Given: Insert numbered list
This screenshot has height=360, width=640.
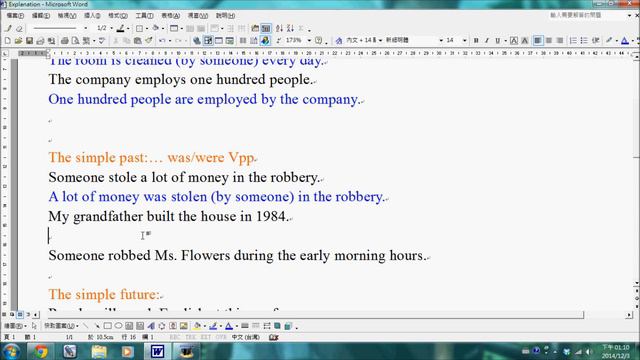Looking at the screenshot, I should coord(573,40).
